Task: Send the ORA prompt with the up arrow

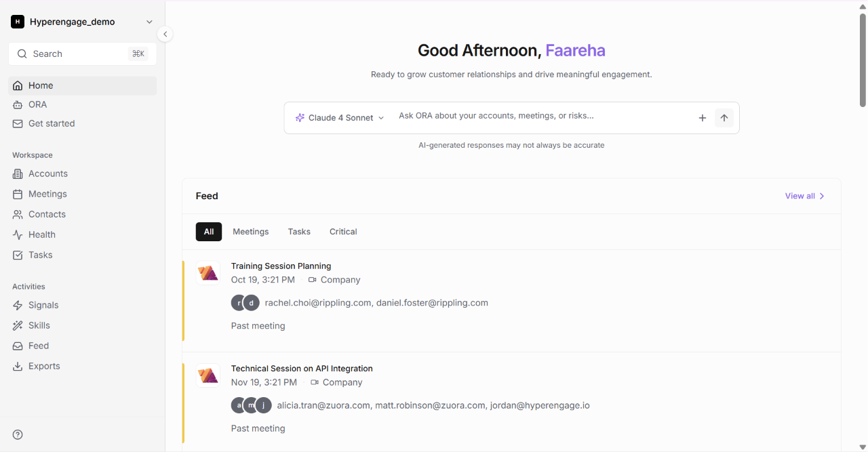Action: 724,118
